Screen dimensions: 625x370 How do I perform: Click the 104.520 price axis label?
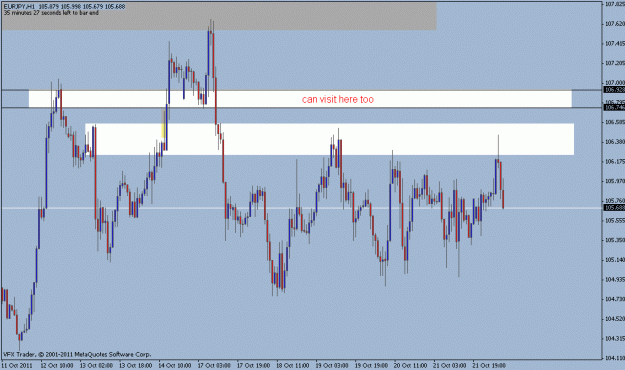615,319
